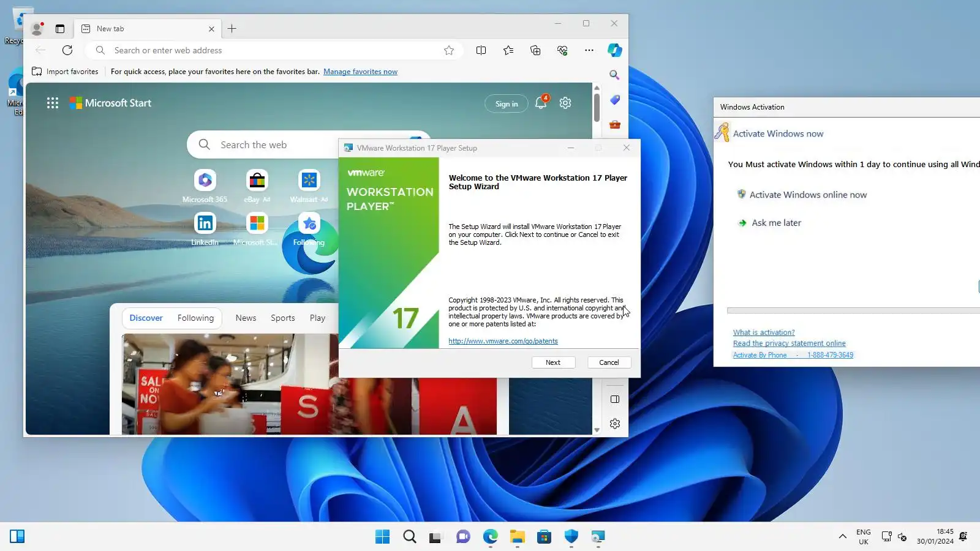
Task: Select the New tab browser tab
Action: pos(148,29)
